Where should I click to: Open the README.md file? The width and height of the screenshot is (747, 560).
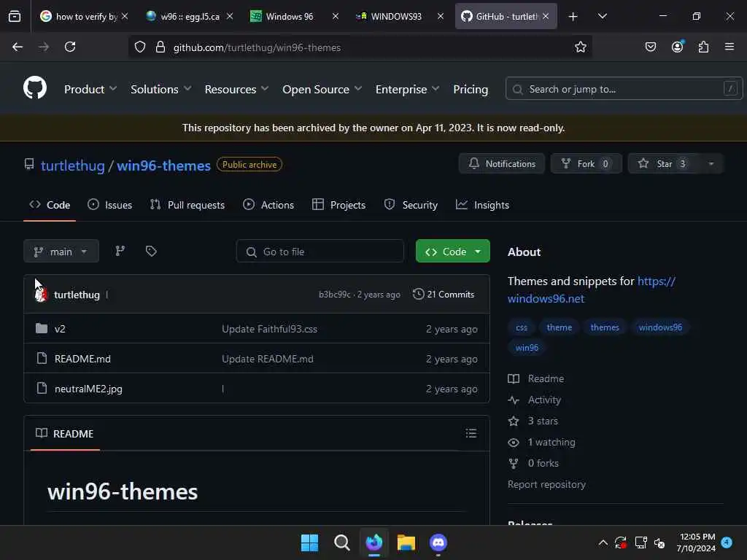(x=82, y=359)
